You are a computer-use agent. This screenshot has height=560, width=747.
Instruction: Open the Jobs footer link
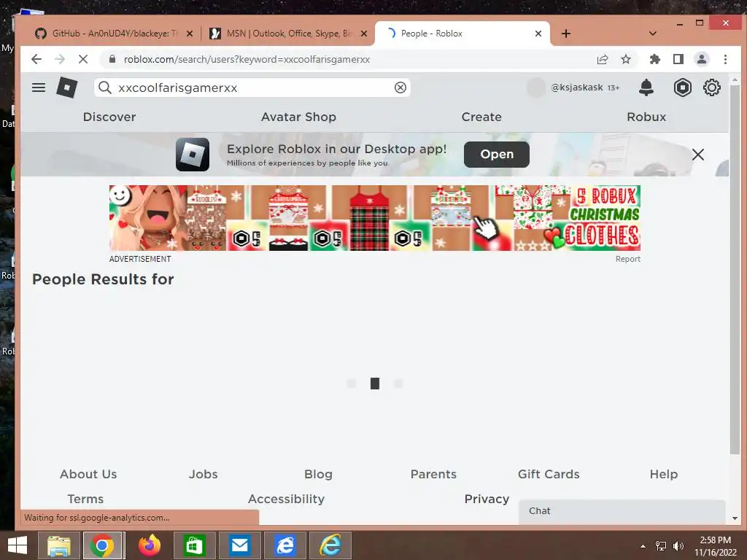(x=203, y=474)
